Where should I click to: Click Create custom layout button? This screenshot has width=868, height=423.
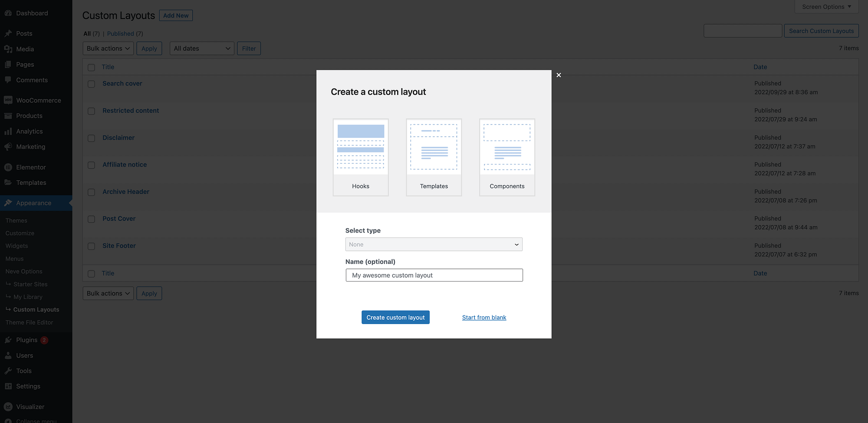[x=395, y=317]
